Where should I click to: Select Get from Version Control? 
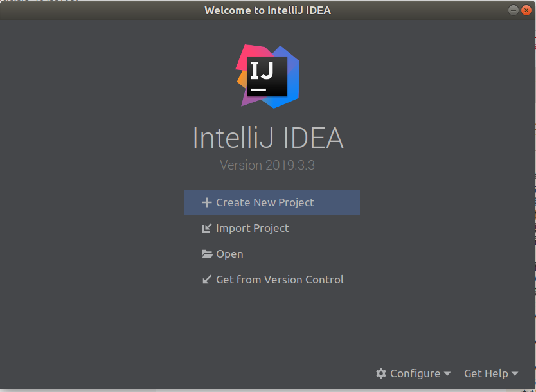280,279
